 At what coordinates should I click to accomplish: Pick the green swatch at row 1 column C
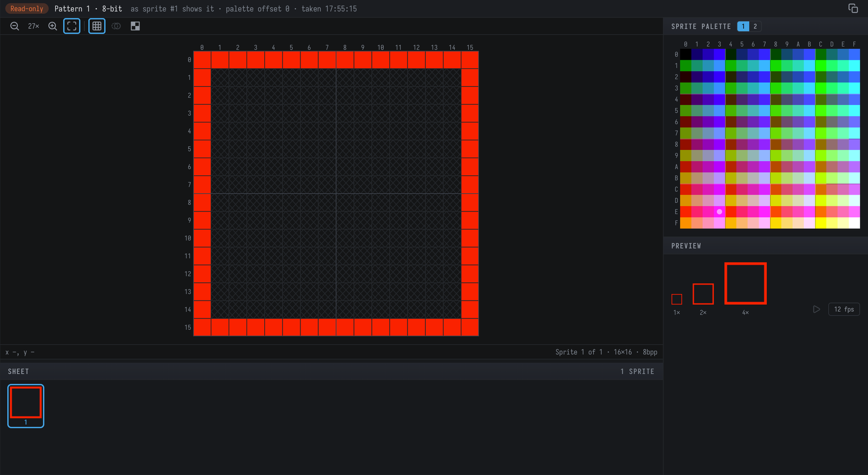[821, 66]
